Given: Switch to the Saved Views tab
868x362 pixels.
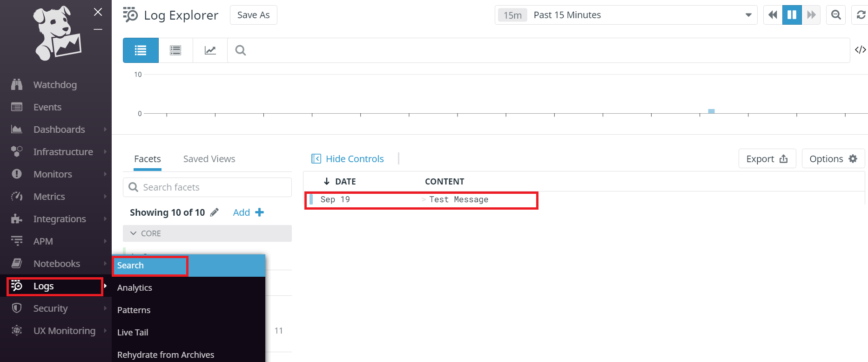Looking at the screenshot, I should (209, 159).
